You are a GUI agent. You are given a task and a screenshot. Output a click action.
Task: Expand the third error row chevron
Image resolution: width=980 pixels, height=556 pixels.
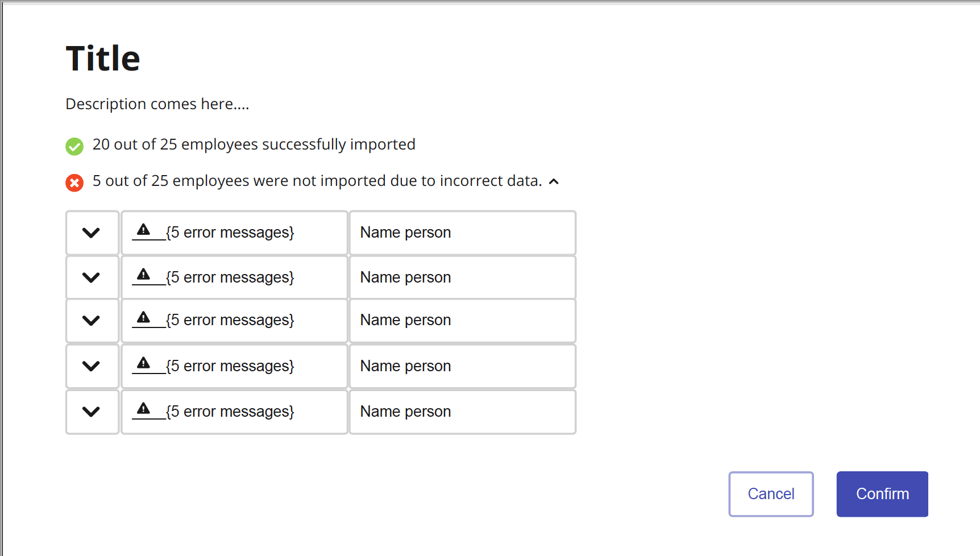[91, 321]
